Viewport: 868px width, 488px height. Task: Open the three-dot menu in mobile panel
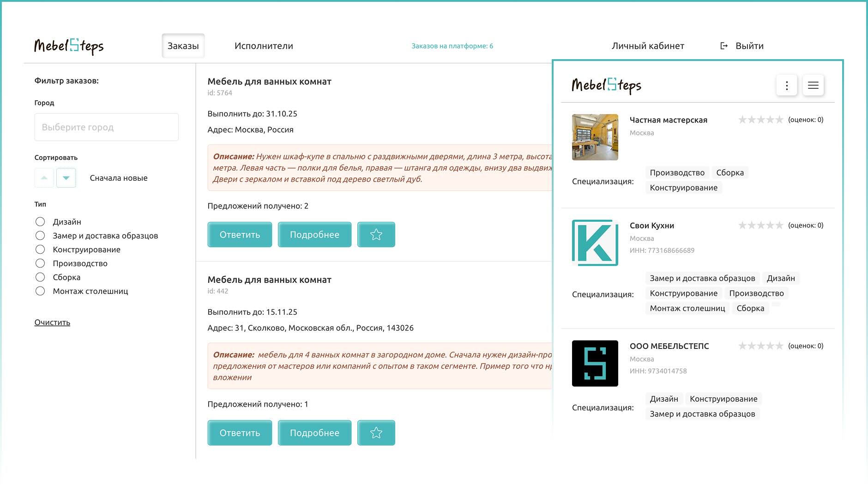pyautogui.click(x=787, y=85)
